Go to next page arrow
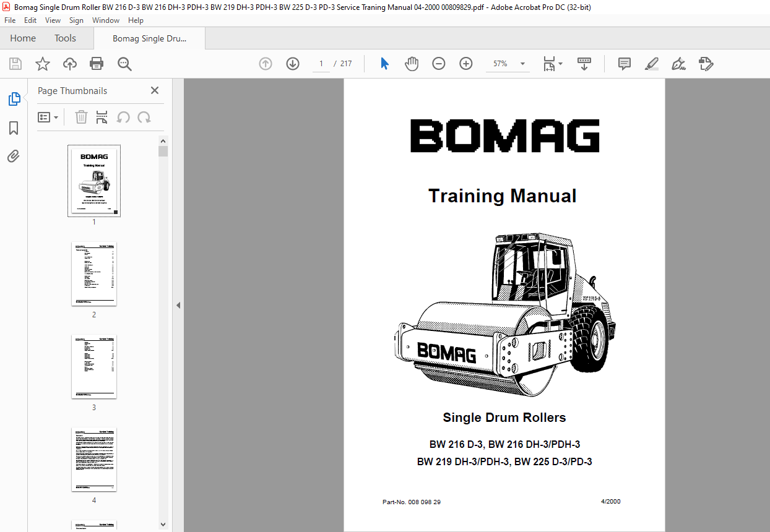The width and height of the screenshot is (770, 532). 293,64
